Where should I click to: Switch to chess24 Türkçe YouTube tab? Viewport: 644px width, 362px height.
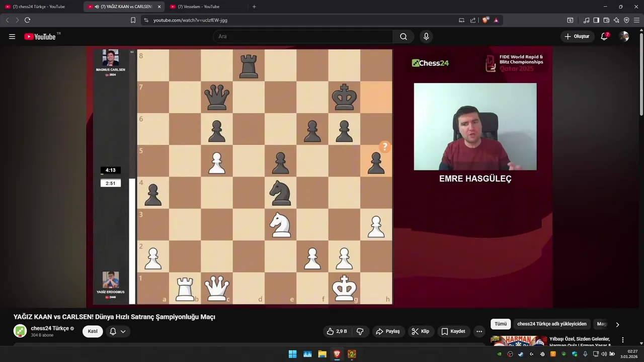click(x=39, y=7)
